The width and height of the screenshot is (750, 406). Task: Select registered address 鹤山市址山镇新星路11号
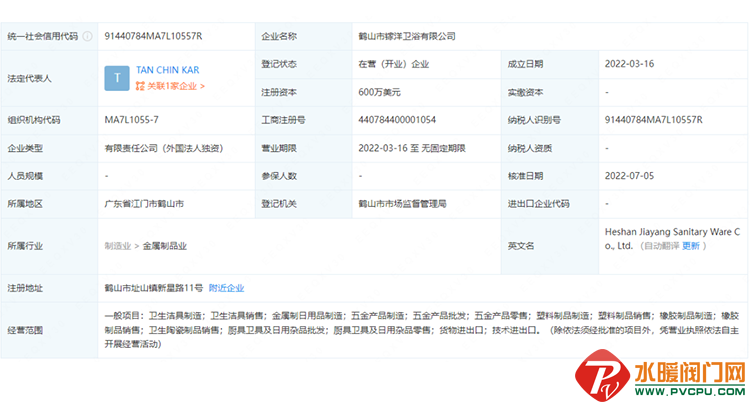[154, 288]
